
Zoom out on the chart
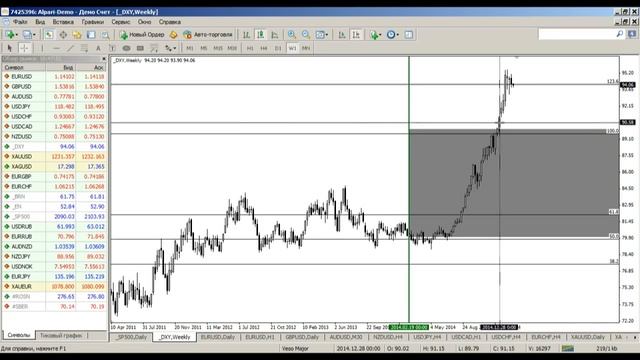(x=306, y=35)
